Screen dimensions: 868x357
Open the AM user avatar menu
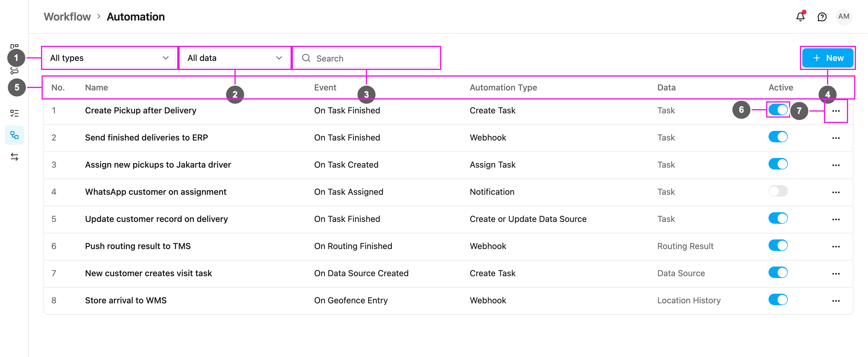tap(843, 17)
